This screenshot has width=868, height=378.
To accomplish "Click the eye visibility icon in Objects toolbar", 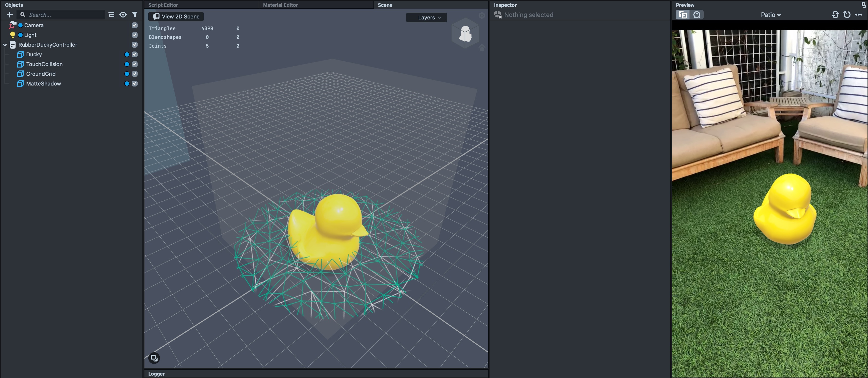I will point(123,15).
